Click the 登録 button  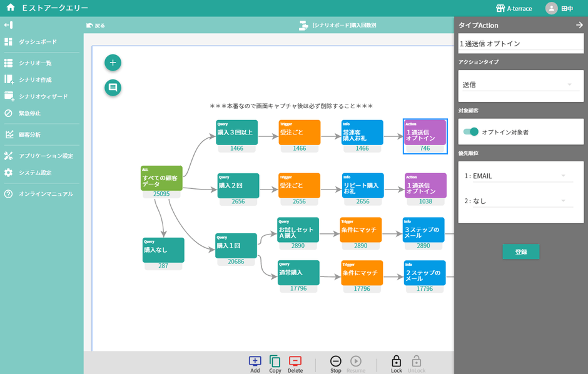(x=520, y=251)
